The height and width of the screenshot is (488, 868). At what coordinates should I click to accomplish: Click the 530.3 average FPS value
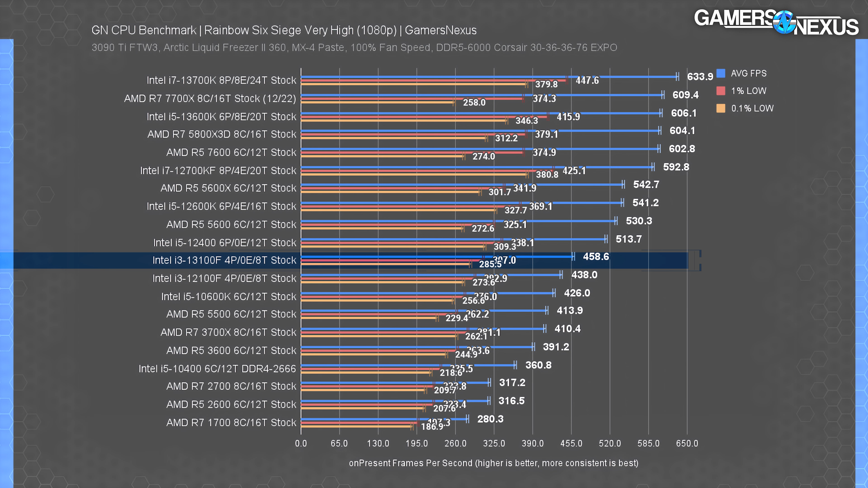tap(639, 221)
